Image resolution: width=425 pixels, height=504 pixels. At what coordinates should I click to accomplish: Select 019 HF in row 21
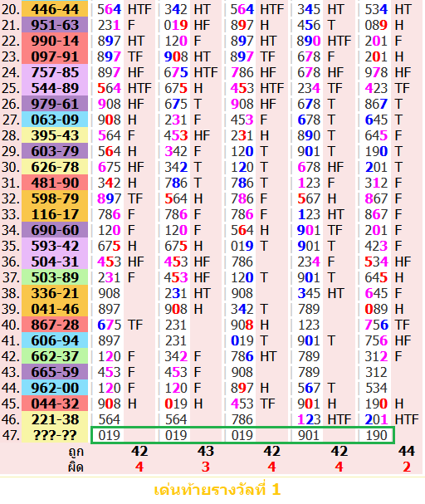pos(188,25)
